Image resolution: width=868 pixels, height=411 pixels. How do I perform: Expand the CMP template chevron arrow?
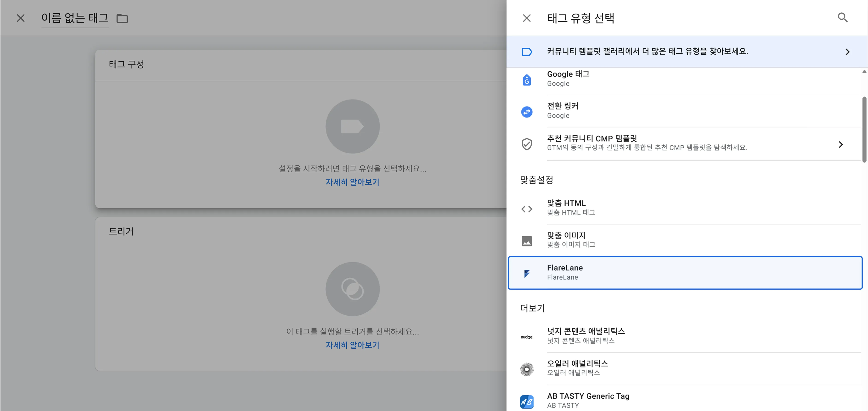pyautogui.click(x=841, y=144)
